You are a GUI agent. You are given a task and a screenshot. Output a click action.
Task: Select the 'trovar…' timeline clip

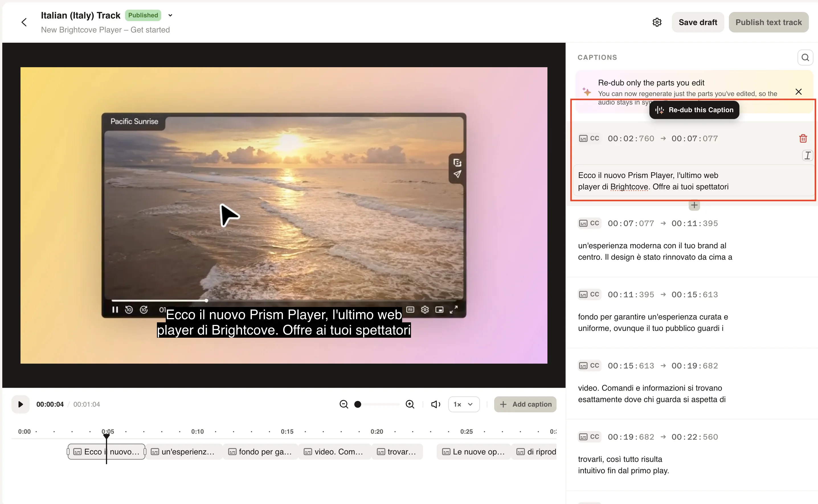pyautogui.click(x=397, y=452)
